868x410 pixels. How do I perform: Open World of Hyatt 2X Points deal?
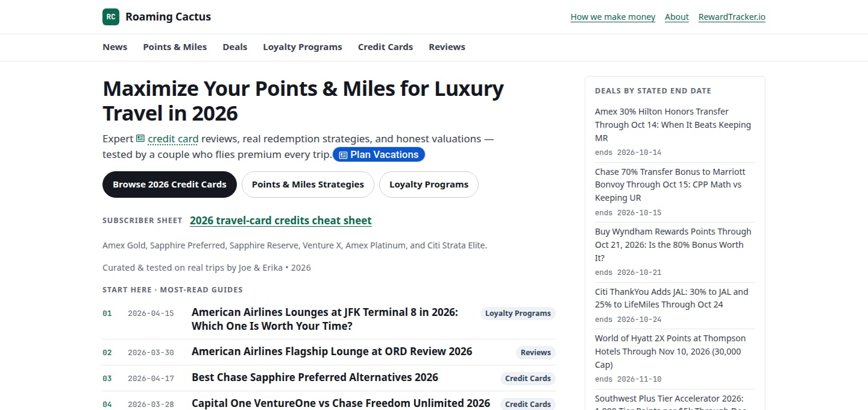[x=670, y=352]
